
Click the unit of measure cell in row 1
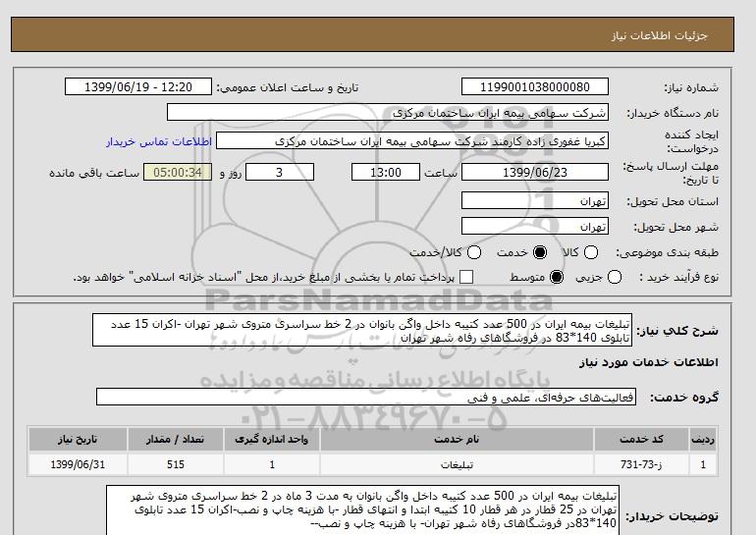point(271,464)
